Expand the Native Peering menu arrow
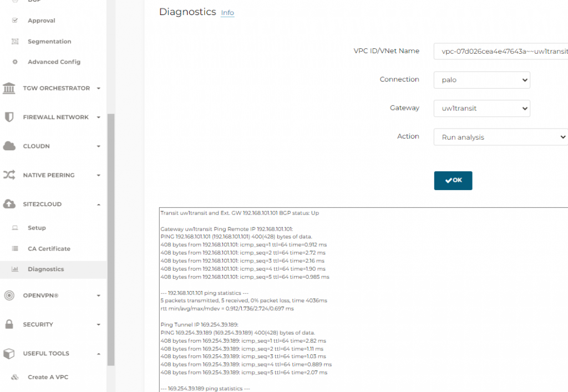 click(x=99, y=175)
